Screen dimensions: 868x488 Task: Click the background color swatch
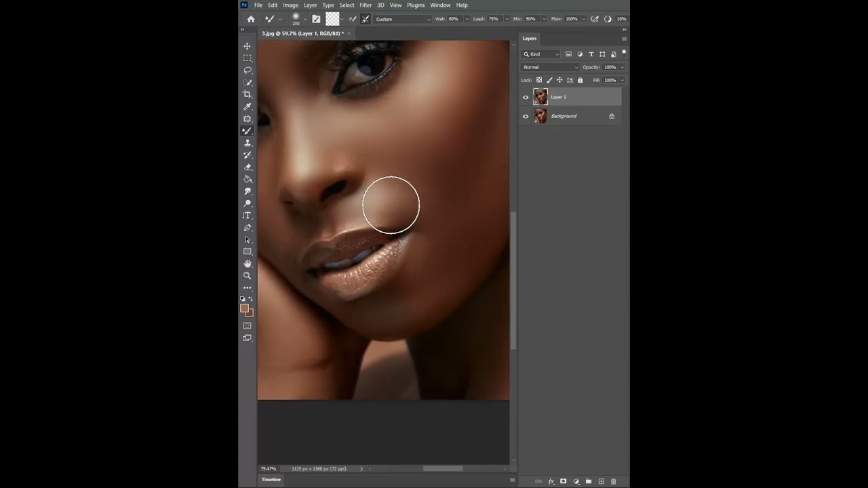point(250,312)
